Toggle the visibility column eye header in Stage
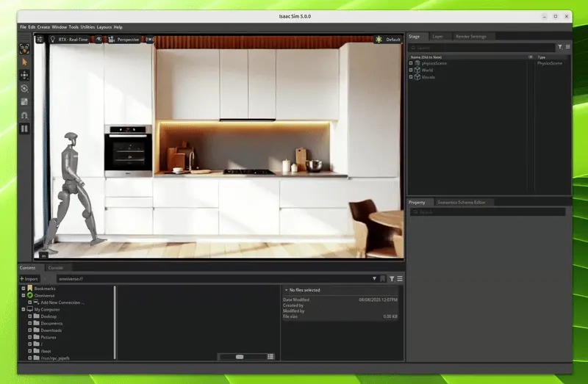Image resolution: width=588 pixels, height=384 pixels. (531, 57)
